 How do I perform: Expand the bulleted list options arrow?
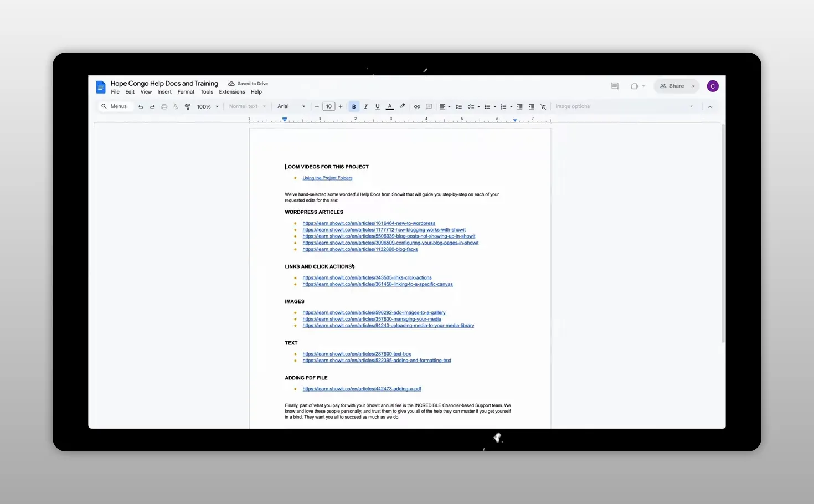tap(495, 107)
